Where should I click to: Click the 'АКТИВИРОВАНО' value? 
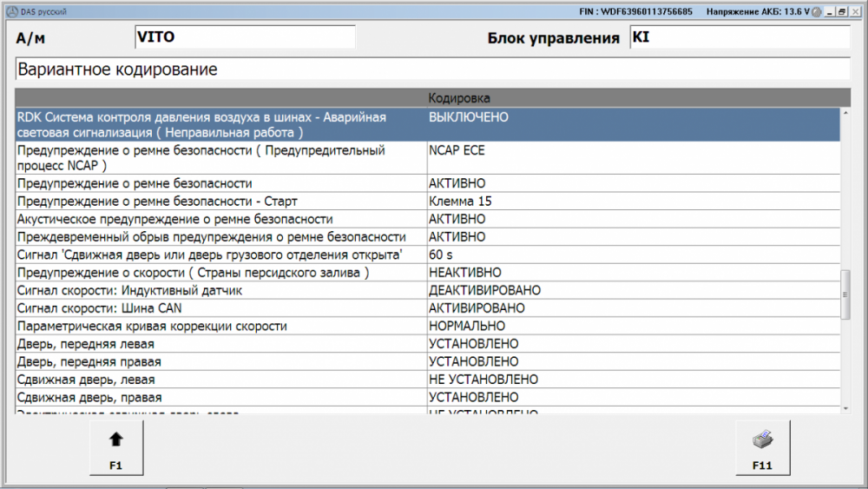(477, 308)
